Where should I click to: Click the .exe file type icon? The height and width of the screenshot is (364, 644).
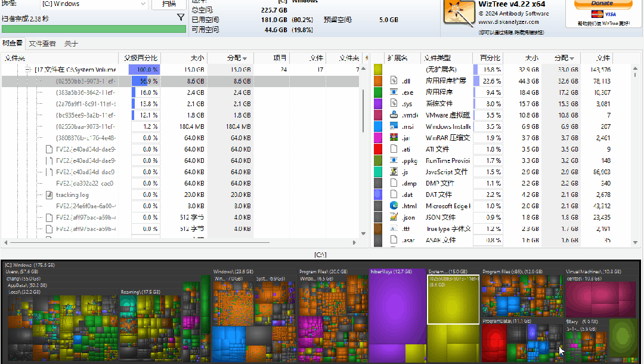(x=394, y=92)
